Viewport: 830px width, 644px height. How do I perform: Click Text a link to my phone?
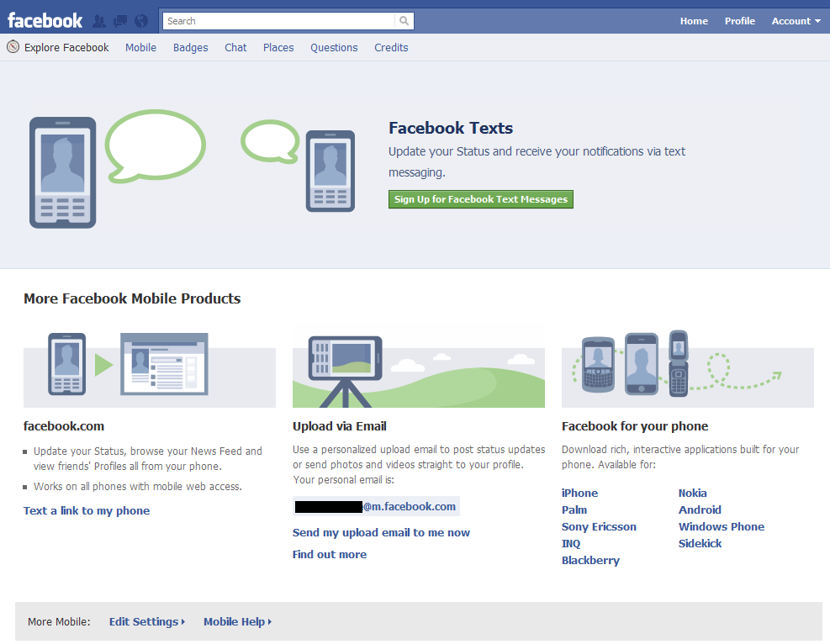tap(87, 510)
